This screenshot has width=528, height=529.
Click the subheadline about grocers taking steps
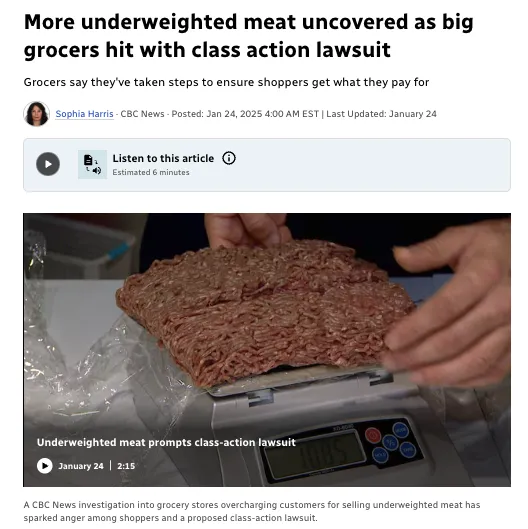tap(226, 82)
